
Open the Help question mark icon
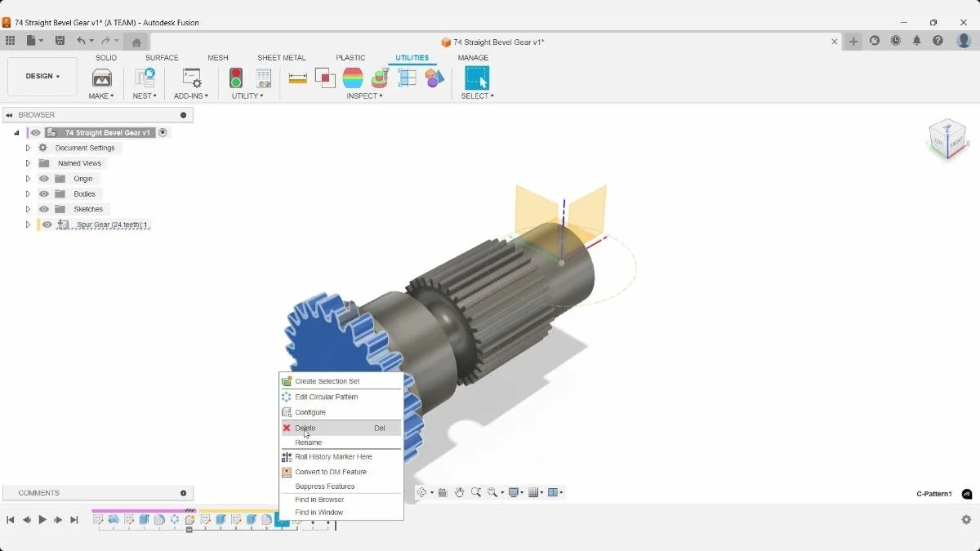(x=938, y=41)
